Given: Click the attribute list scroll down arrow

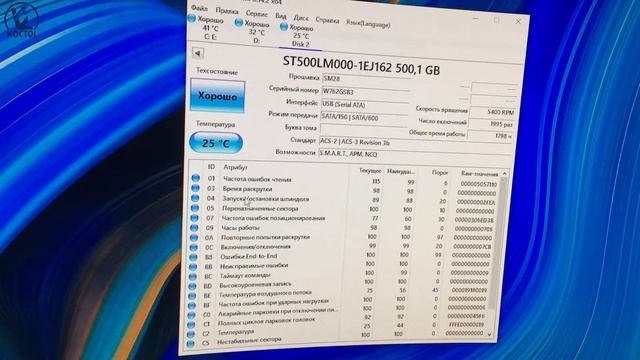Looking at the screenshot, I should click(x=490, y=334).
